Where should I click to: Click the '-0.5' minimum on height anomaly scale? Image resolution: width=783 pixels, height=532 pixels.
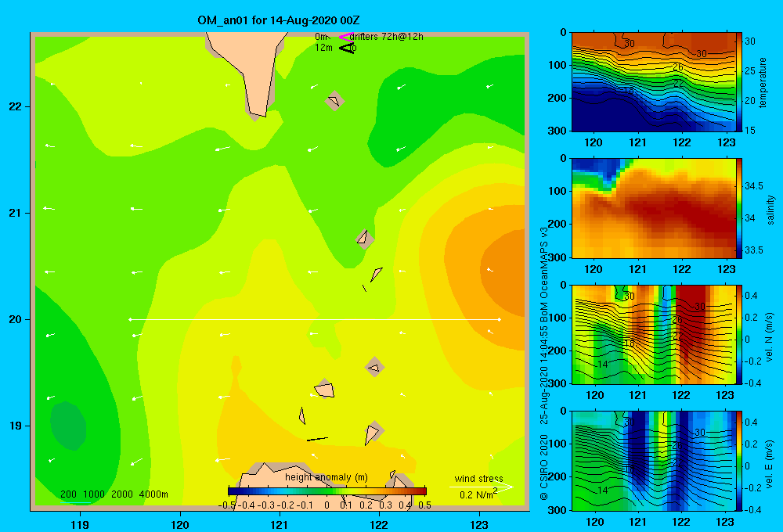click(x=227, y=505)
